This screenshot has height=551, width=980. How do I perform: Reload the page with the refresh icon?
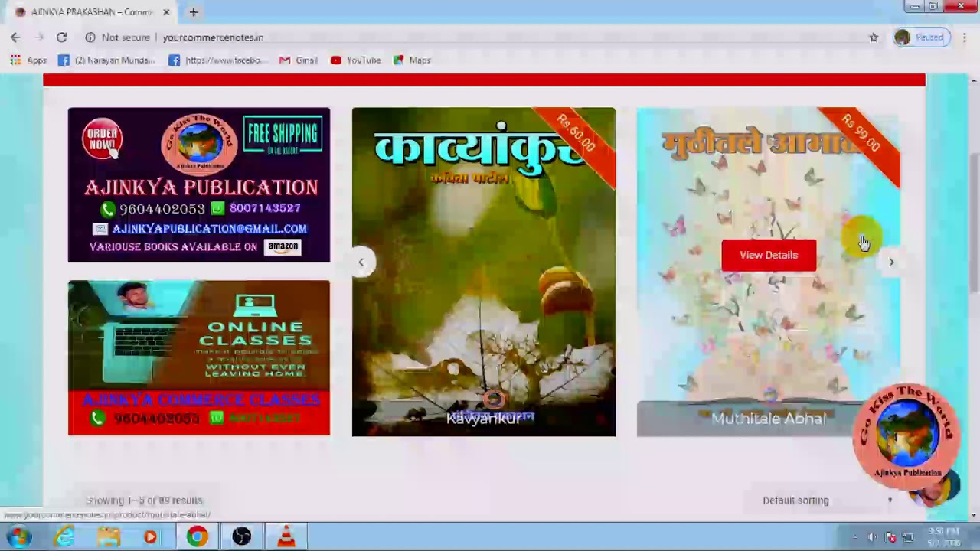click(x=61, y=37)
